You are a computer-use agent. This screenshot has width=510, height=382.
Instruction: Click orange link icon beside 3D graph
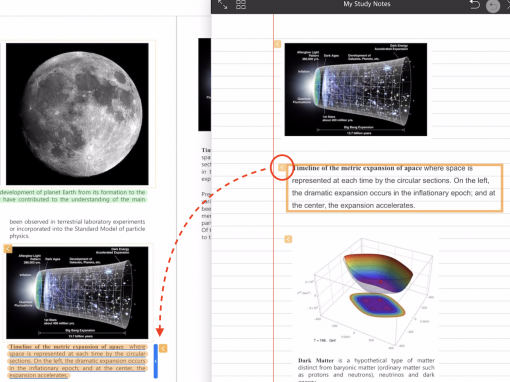[288, 239]
